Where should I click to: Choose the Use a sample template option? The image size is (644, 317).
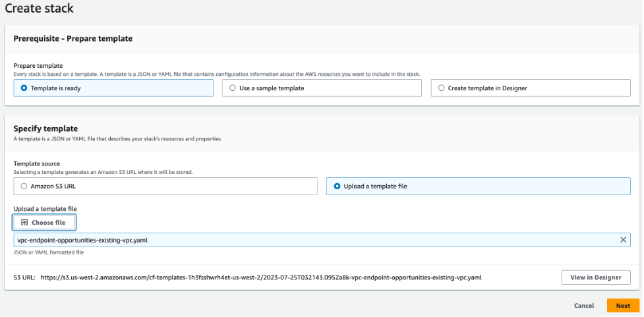coord(322,88)
